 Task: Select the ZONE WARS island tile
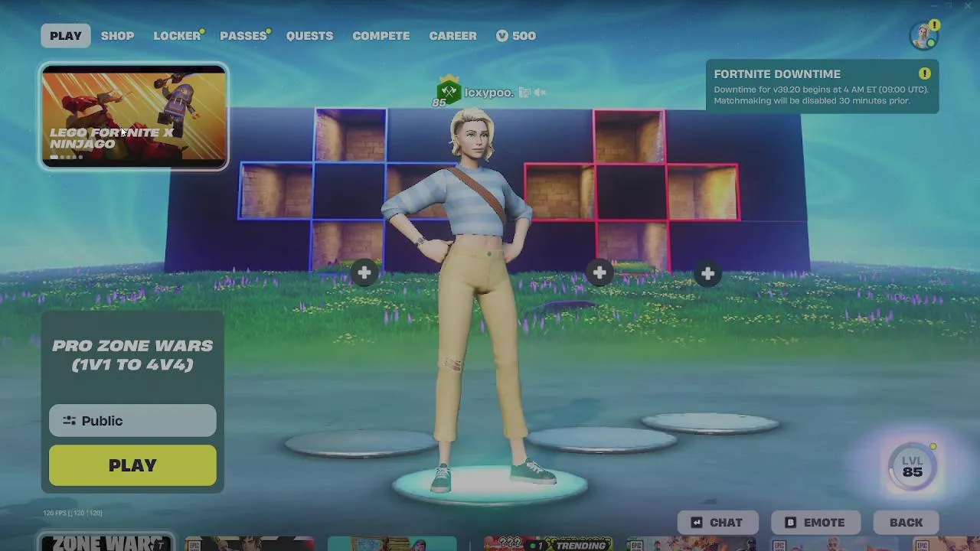(x=106, y=543)
